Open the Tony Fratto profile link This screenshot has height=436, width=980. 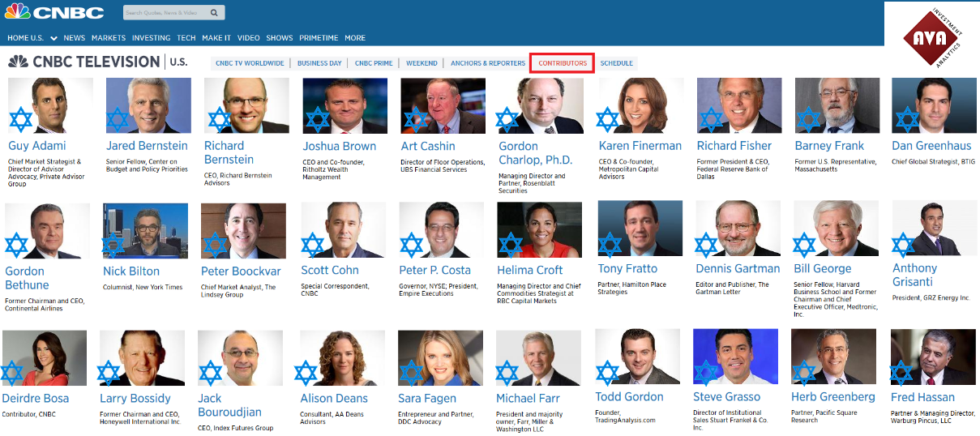pyautogui.click(x=627, y=268)
